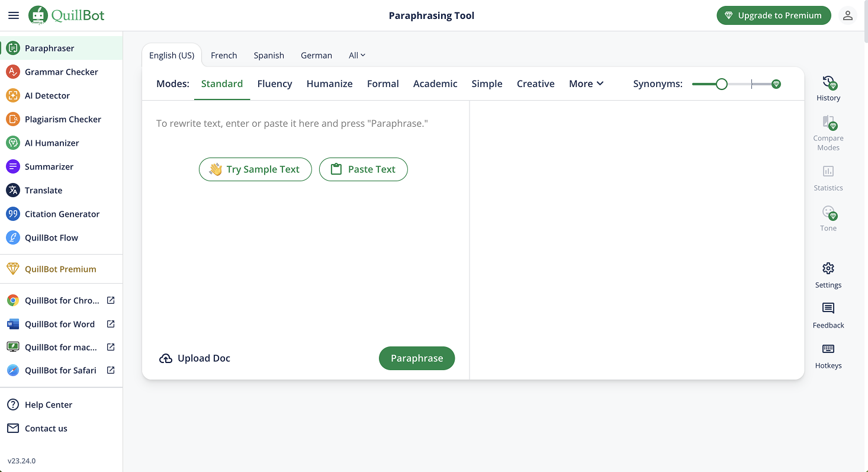Click the Upload Doc link
The image size is (868, 472).
tap(195, 358)
